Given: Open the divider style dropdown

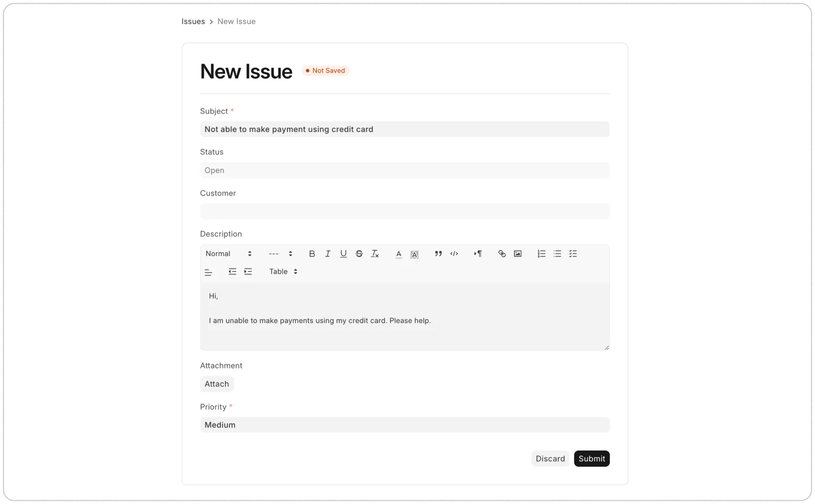Looking at the screenshot, I should (279, 254).
